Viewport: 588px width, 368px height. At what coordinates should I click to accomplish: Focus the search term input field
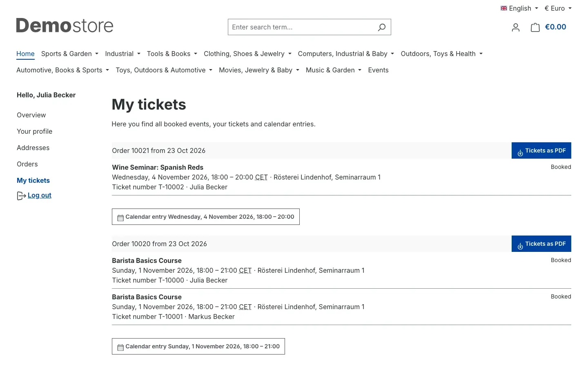click(x=301, y=27)
